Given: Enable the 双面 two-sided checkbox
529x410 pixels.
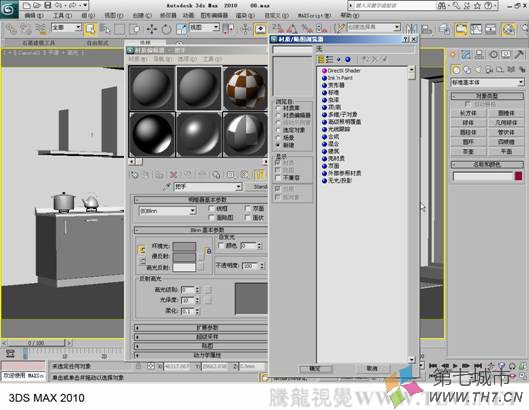Looking at the screenshot, I should coord(247,208).
